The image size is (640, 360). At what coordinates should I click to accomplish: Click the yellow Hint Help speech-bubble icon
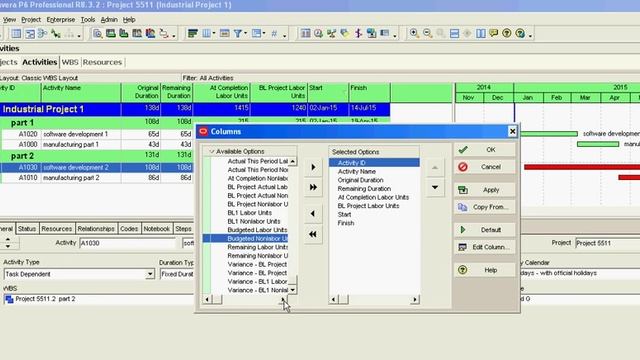pos(493,33)
